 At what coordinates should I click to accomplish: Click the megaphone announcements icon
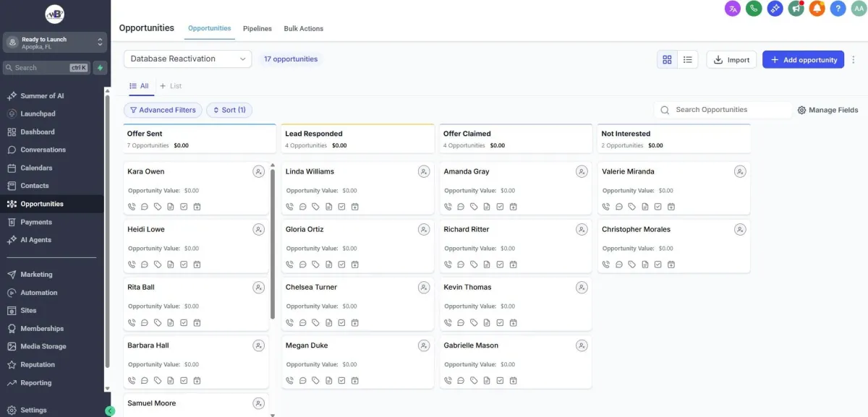[796, 9]
